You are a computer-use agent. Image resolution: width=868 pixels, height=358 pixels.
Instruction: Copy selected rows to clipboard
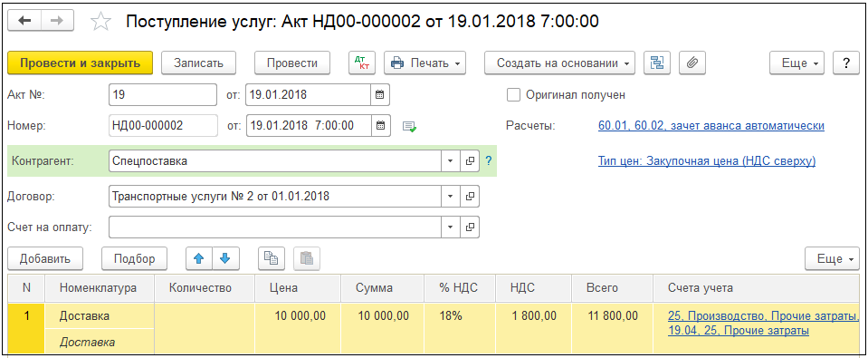[272, 258]
